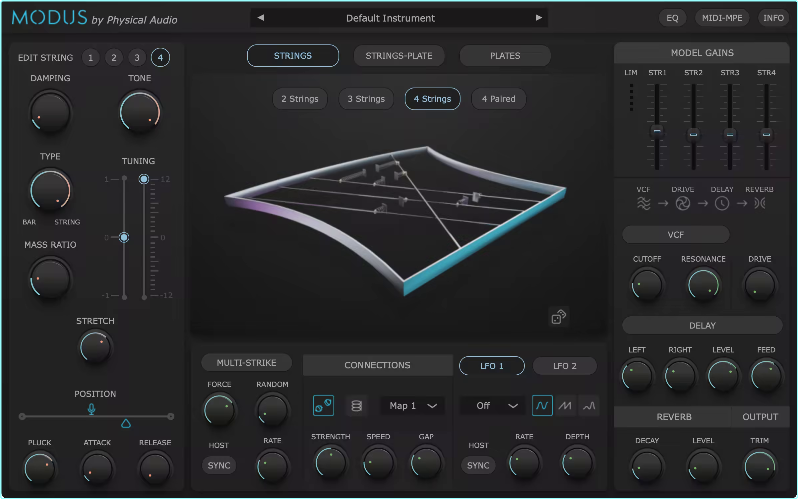Viewport: 798px width, 499px height.
Task: Select edit string 2
Action: pos(114,58)
